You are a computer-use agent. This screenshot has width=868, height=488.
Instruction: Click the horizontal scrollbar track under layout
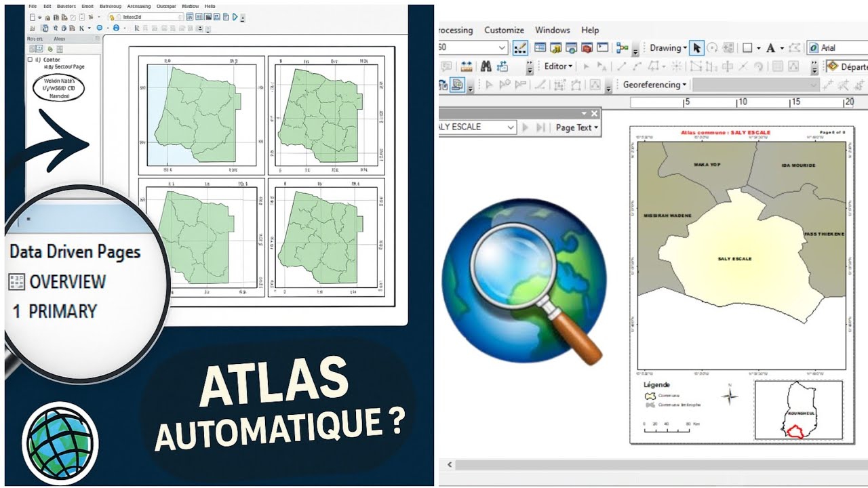coord(661,465)
